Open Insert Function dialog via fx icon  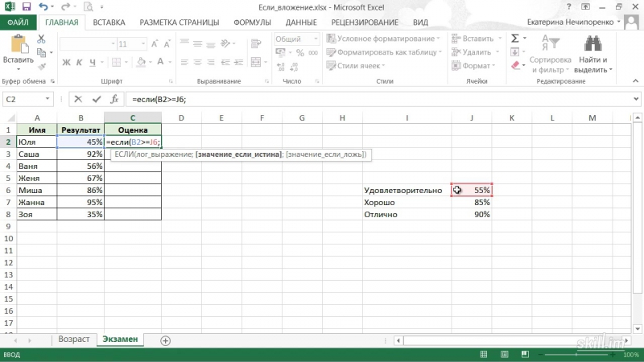point(114,99)
